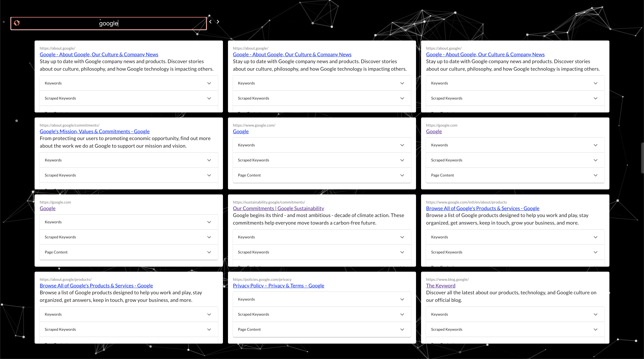Image resolution: width=644 pixels, height=359 pixels.
Task: Click the page scrollbar thumb on right edge
Action: (x=642, y=158)
